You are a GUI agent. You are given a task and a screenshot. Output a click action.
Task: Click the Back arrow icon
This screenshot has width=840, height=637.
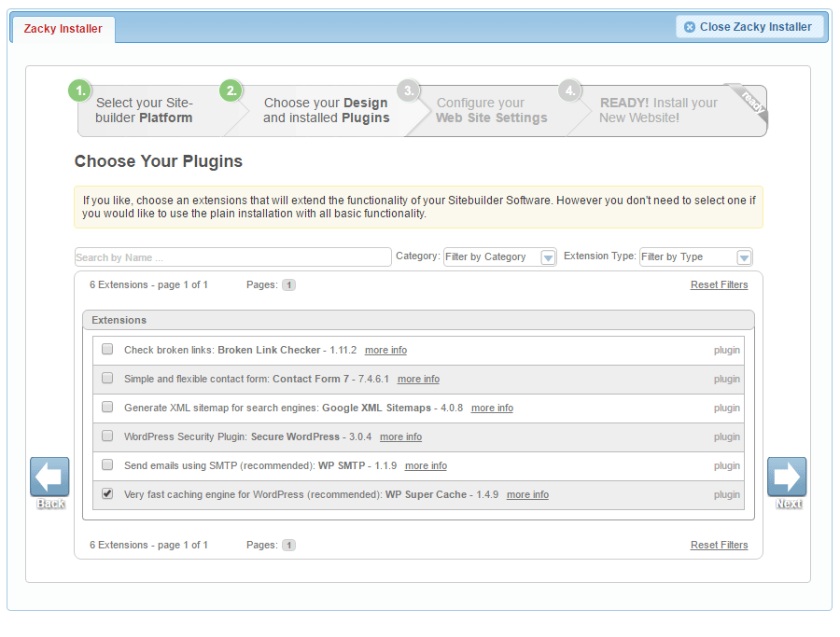coord(49,477)
